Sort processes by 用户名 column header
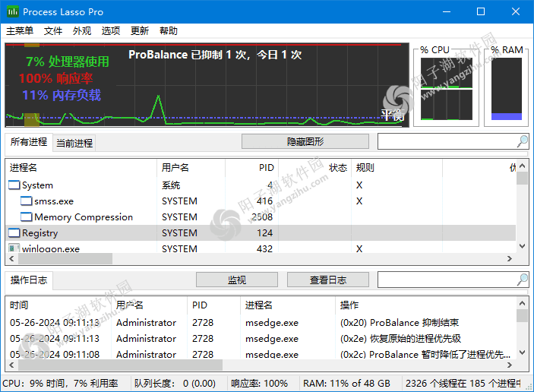 191,168
